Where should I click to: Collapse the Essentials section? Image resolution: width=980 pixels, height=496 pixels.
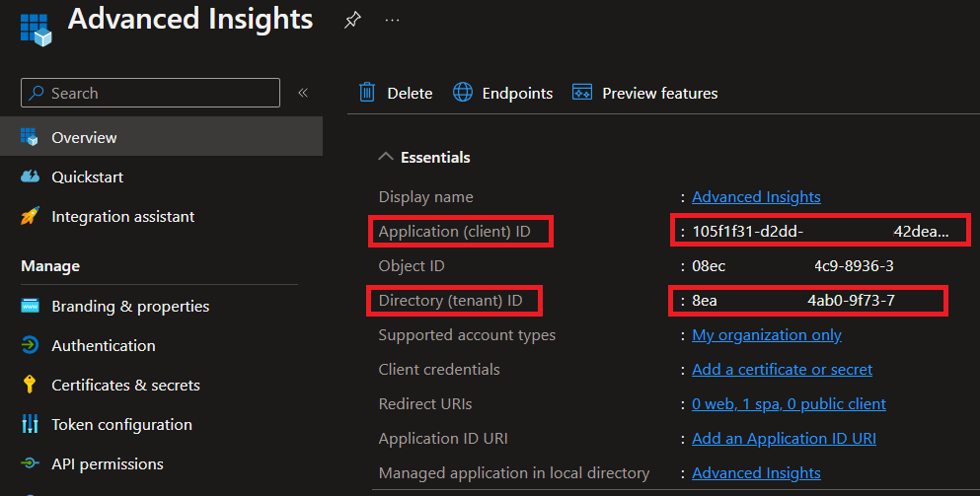[x=386, y=158]
